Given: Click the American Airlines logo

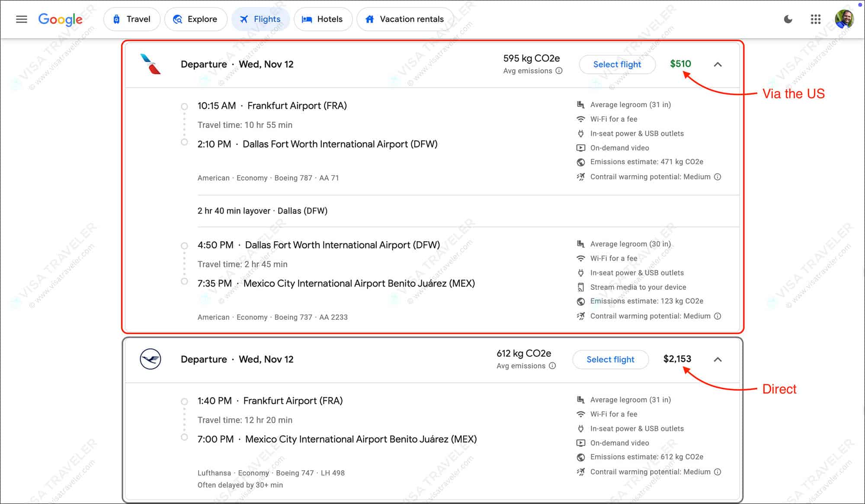Looking at the screenshot, I should point(150,64).
